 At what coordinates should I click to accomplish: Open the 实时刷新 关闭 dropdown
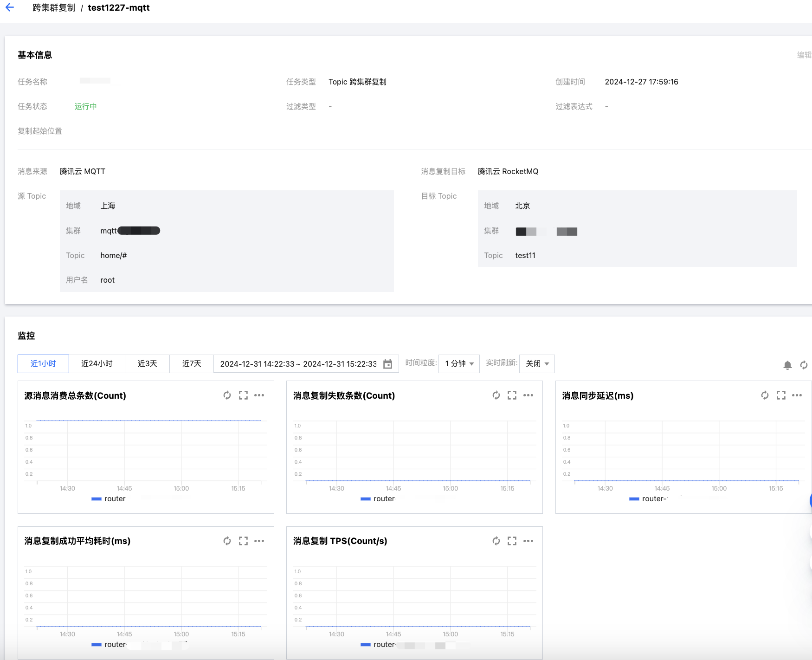537,364
